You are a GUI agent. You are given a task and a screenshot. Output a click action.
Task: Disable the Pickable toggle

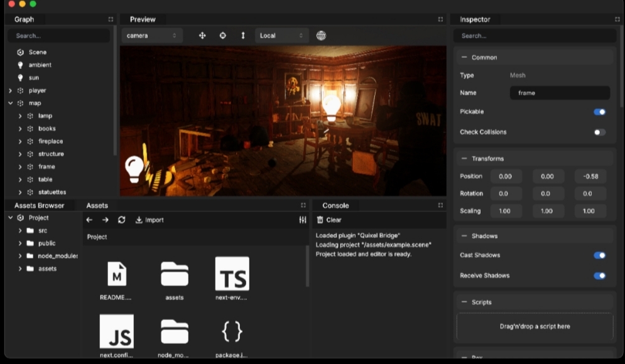[x=599, y=112]
